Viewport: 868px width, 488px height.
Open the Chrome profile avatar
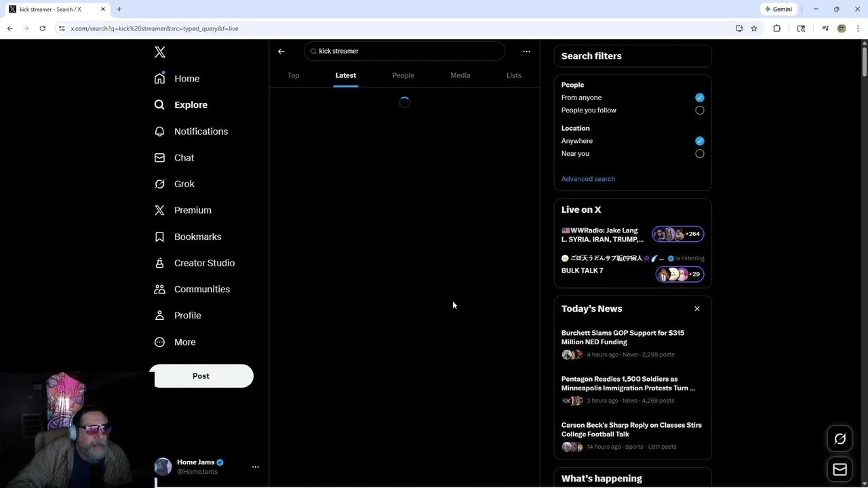click(x=842, y=28)
